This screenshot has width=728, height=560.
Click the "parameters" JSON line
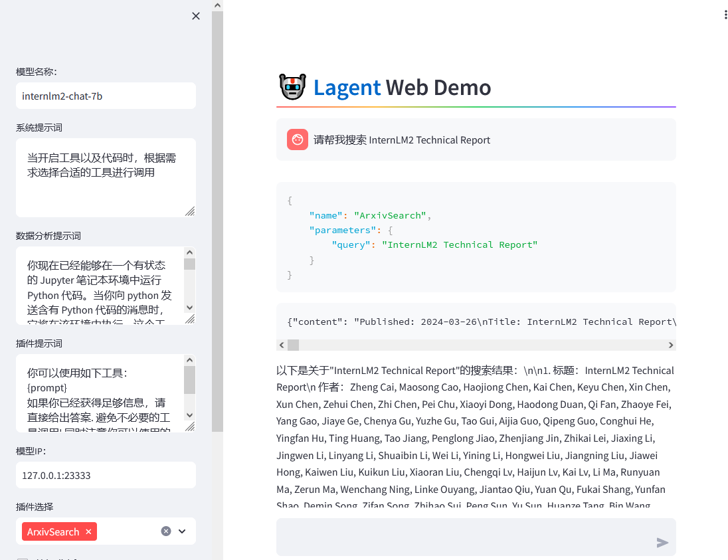click(x=351, y=231)
